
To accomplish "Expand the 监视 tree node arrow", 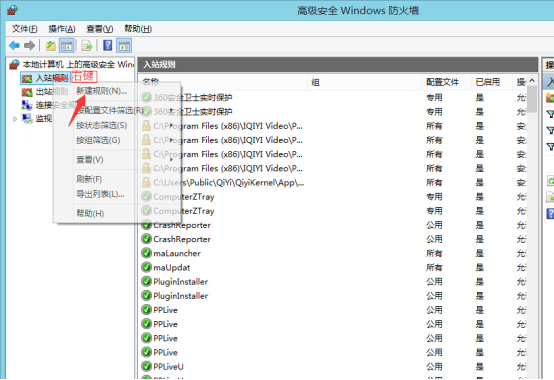I will coord(15,119).
